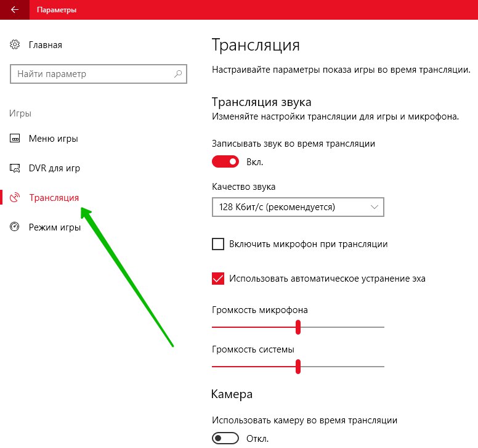Click the magnifier icon in search box
478x448 pixels.
click(x=178, y=74)
